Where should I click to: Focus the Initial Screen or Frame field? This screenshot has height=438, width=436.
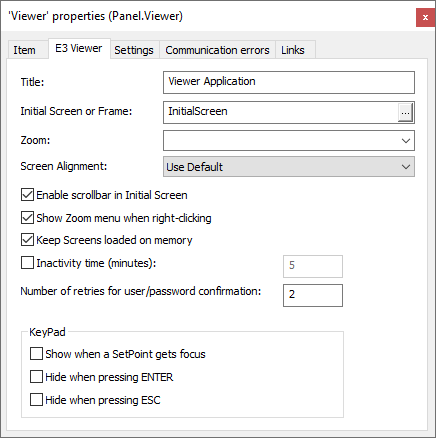(x=280, y=113)
